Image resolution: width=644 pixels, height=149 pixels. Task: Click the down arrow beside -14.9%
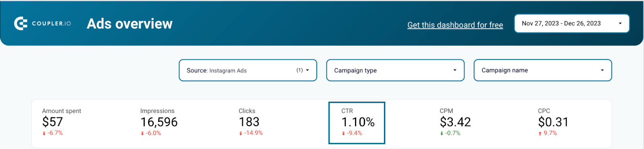point(240,133)
